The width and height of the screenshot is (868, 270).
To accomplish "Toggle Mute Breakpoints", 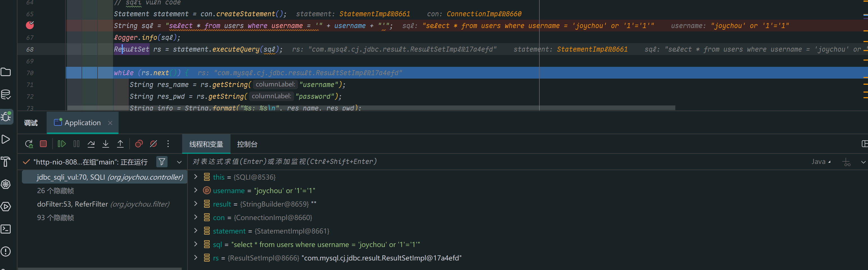I will (x=153, y=144).
